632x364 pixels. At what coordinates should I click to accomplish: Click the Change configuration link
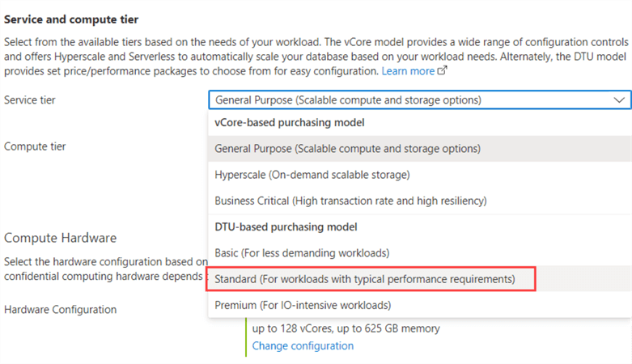[303, 345]
